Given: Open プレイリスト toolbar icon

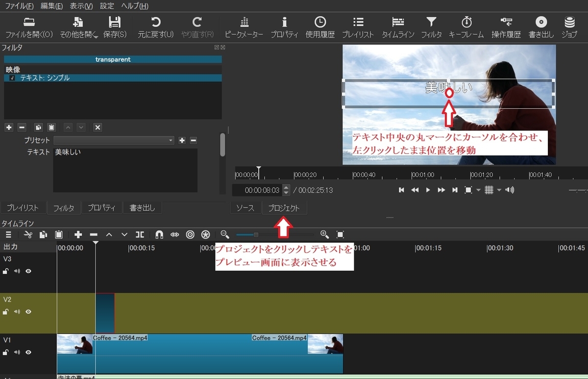Looking at the screenshot, I should [x=358, y=27].
